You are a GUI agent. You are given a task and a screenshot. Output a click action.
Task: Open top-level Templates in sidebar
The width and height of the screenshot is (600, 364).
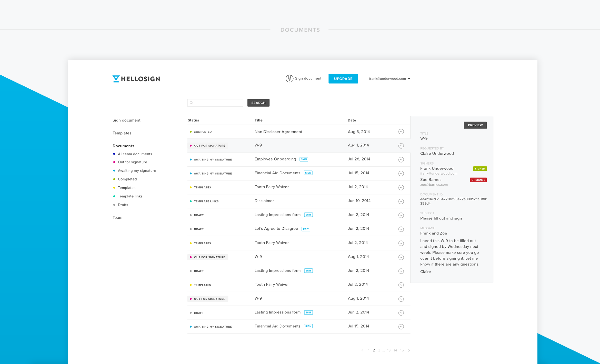pos(122,133)
